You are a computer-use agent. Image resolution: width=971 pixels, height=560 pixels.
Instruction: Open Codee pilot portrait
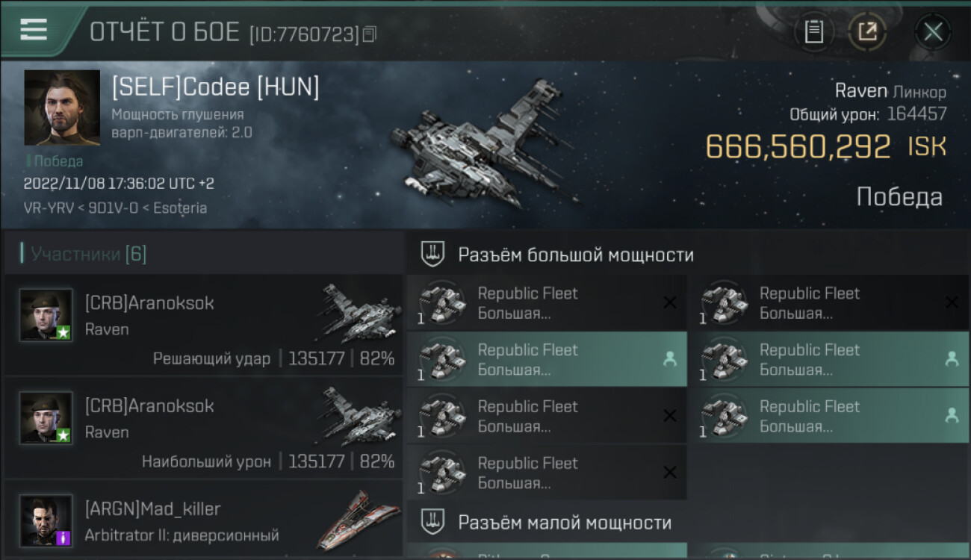click(x=62, y=108)
